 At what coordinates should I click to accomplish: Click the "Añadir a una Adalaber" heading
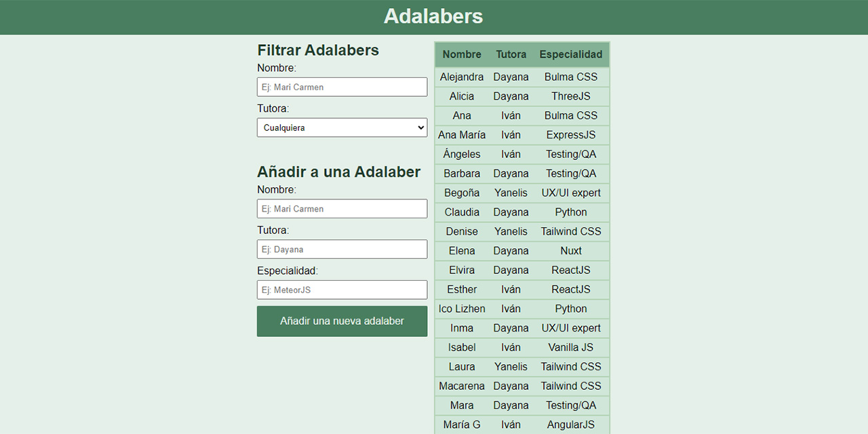[x=339, y=172]
